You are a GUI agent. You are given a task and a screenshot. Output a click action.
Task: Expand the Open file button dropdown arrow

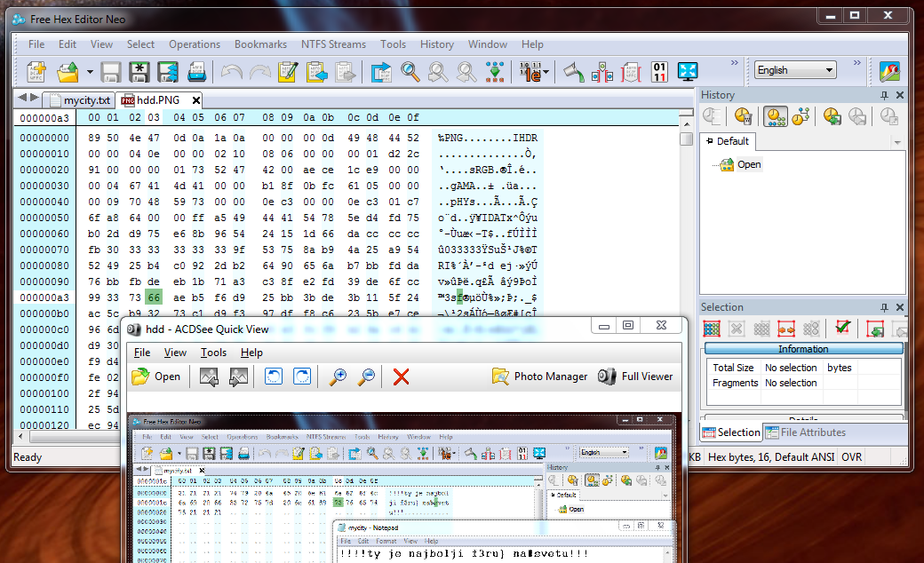(90, 71)
